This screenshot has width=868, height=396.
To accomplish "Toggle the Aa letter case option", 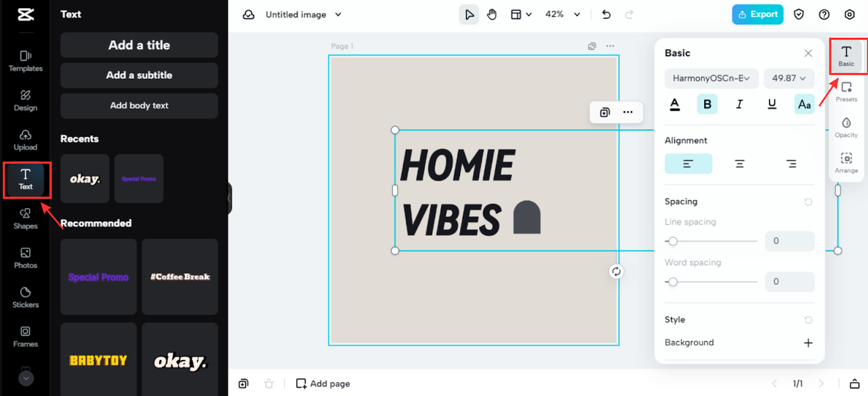I will (x=804, y=104).
